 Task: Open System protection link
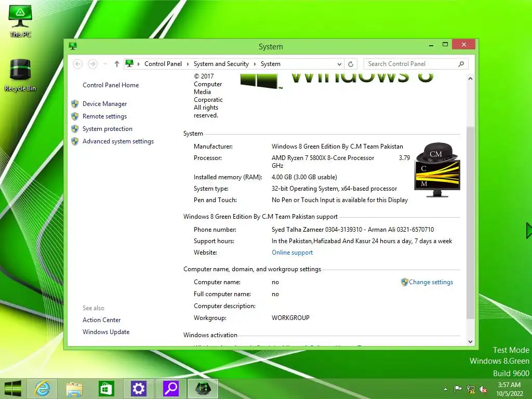pyautogui.click(x=107, y=129)
